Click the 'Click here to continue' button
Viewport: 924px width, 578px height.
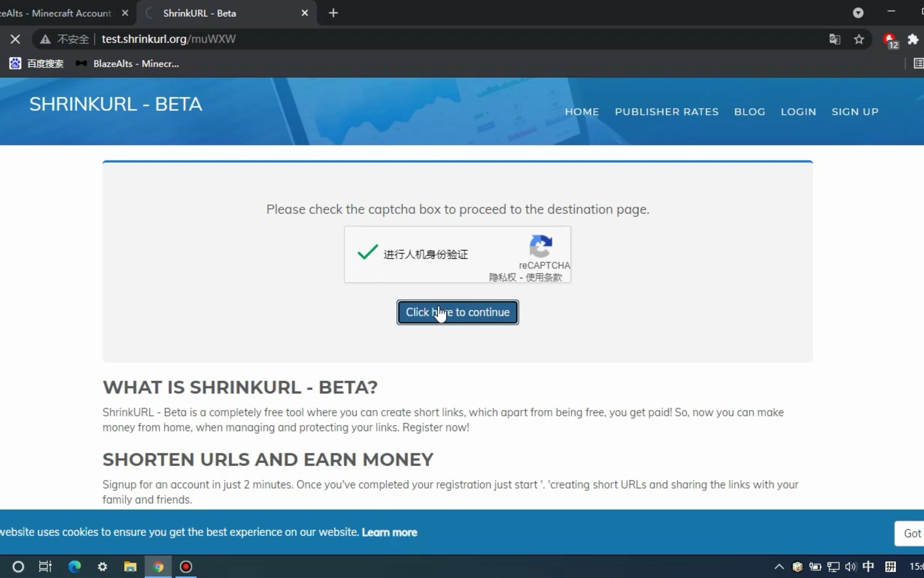click(x=457, y=312)
